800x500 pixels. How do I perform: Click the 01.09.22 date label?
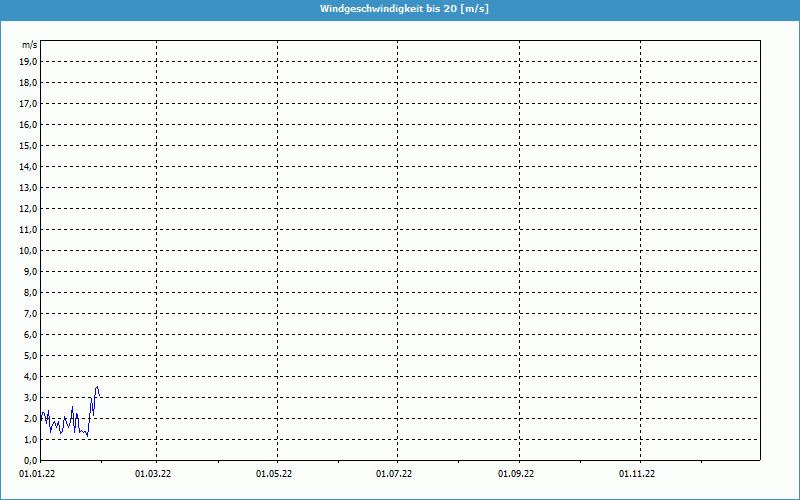[x=516, y=474]
